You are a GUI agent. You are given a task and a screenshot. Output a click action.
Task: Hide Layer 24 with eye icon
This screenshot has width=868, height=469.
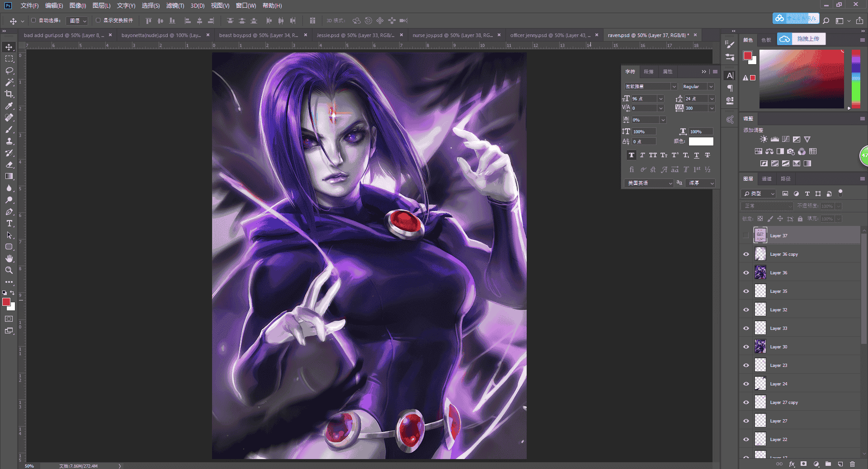point(746,384)
